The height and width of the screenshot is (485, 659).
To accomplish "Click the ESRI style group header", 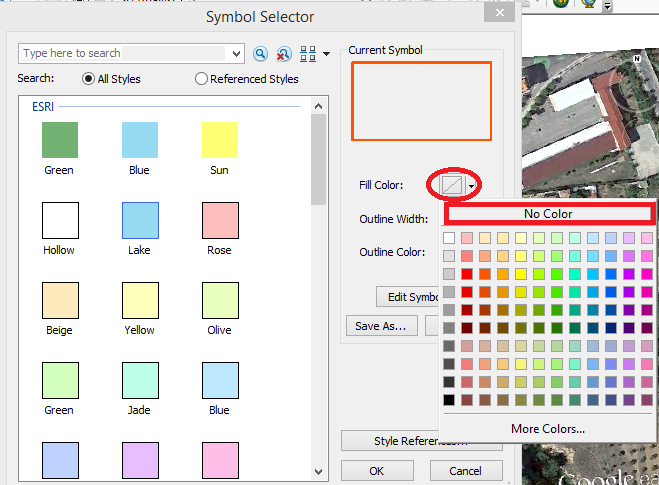I will tap(43, 107).
